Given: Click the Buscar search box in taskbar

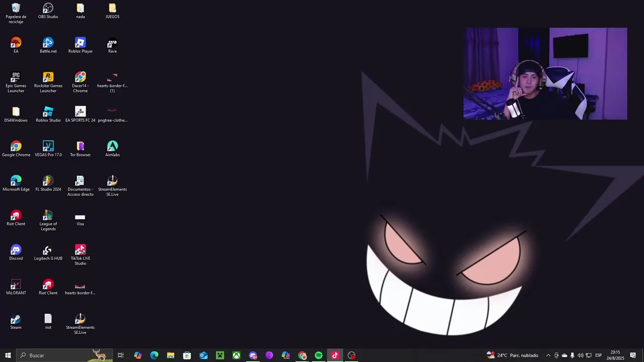Looking at the screenshot, I should (x=64, y=355).
